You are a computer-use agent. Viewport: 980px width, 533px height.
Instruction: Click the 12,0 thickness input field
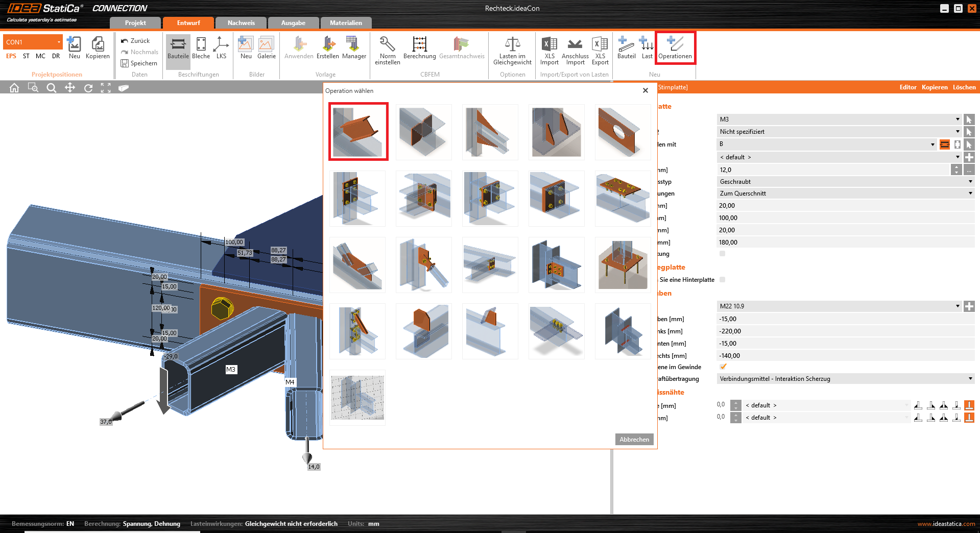pos(832,170)
